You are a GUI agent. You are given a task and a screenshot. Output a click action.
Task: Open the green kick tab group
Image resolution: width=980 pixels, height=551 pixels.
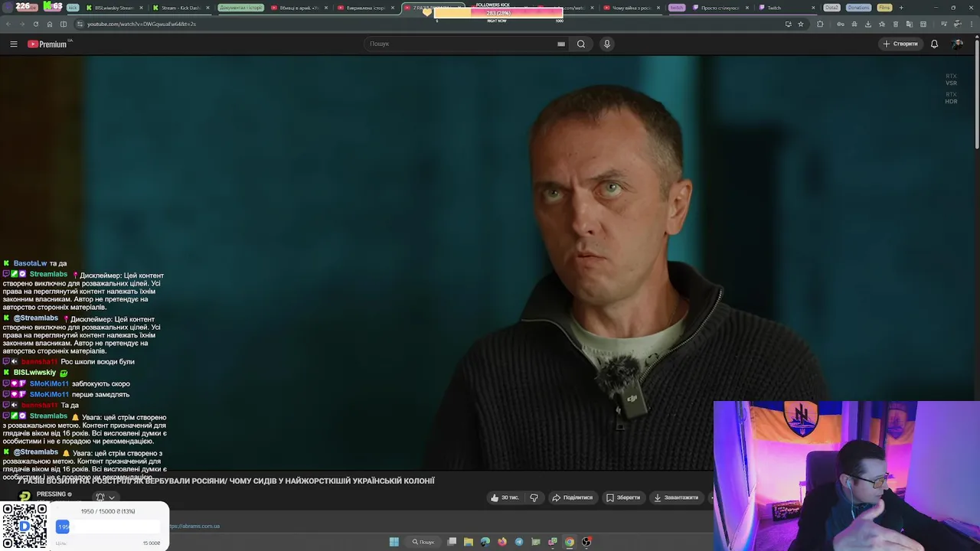73,8
